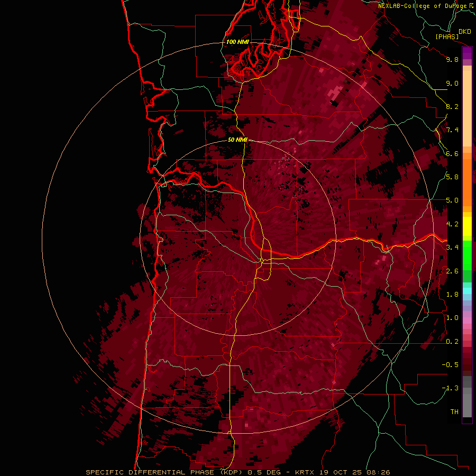Click the 1.0 legend value
The width and height of the screenshot is (476, 476).
tap(452, 318)
